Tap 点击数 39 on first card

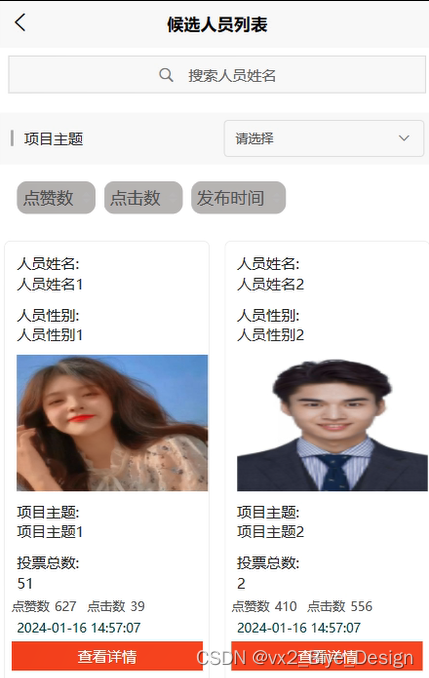[116, 606]
